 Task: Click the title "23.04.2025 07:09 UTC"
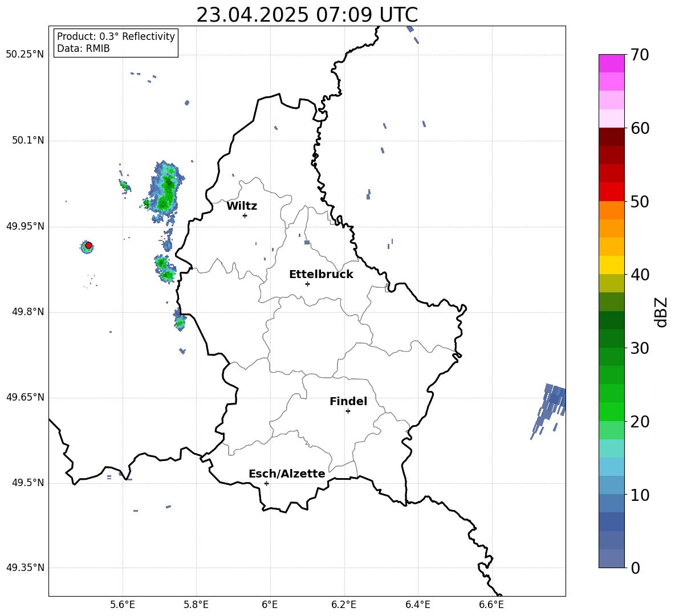pos(307,15)
